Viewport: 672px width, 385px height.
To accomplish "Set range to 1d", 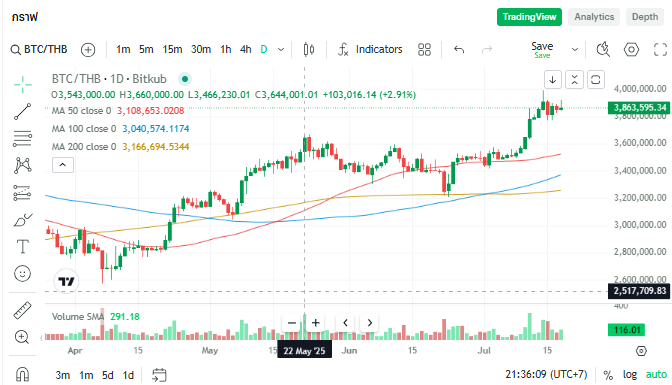I will (128, 375).
